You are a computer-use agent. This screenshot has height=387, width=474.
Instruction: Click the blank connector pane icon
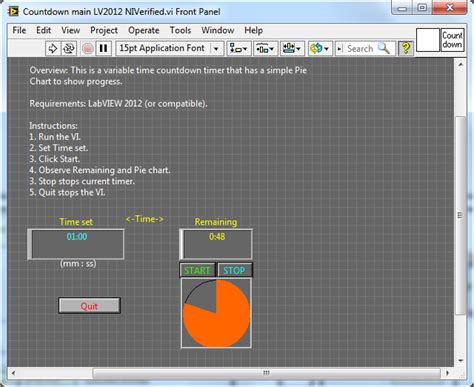click(428, 40)
